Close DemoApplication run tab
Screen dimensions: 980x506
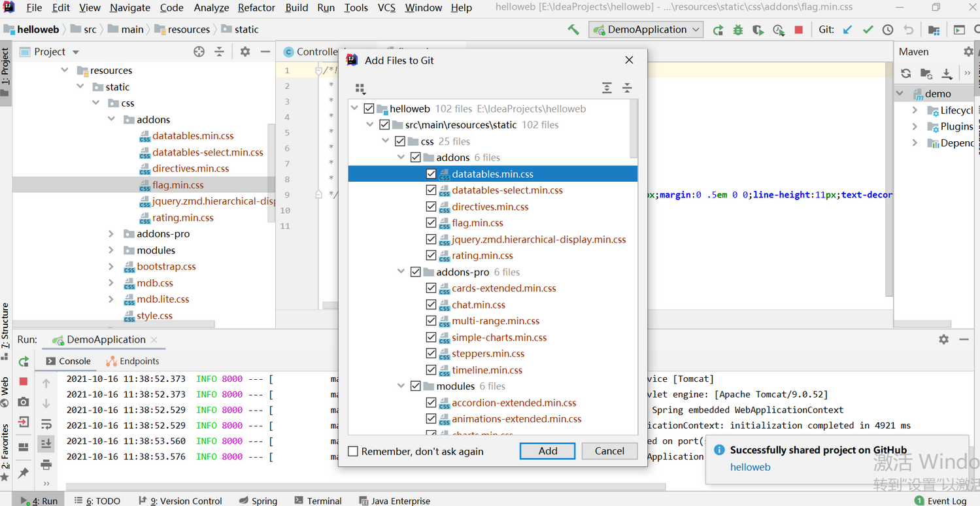[154, 339]
